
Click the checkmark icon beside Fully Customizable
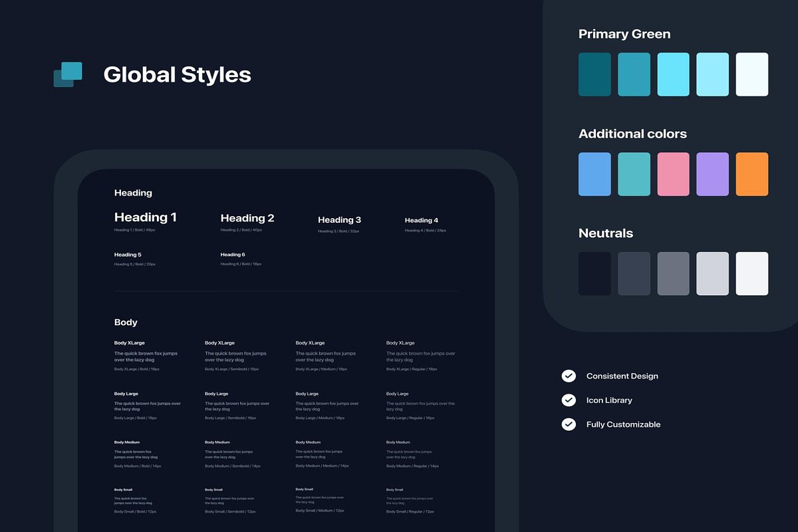tap(569, 424)
